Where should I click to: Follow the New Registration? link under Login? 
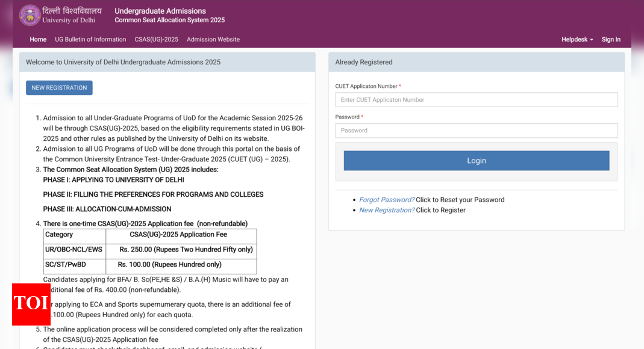(386, 210)
